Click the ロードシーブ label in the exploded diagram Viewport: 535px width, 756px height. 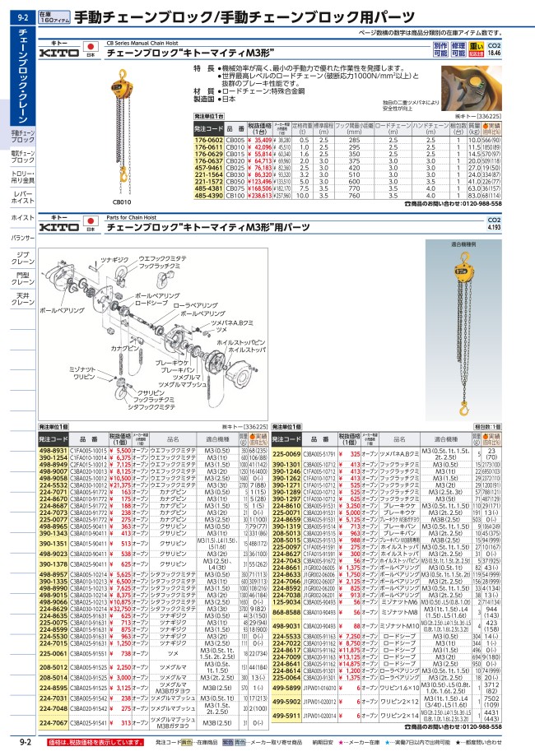click(151, 303)
